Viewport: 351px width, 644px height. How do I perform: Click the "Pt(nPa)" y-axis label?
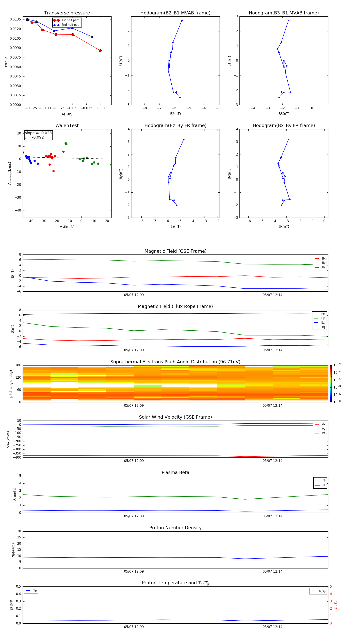(x=6, y=61)
